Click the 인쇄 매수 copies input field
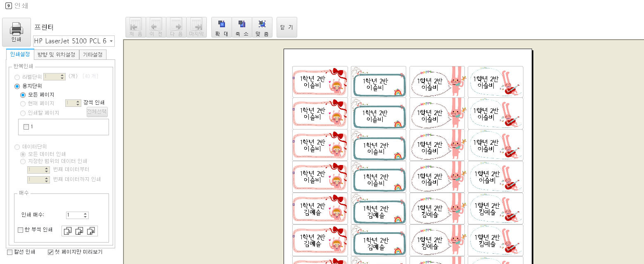 click(x=77, y=215)
